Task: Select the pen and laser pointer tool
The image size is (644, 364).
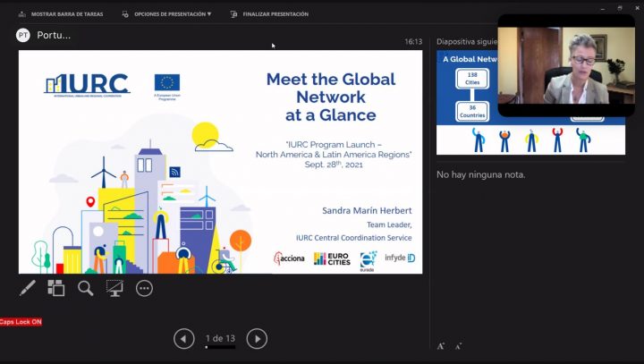Action: coord(28,288)
